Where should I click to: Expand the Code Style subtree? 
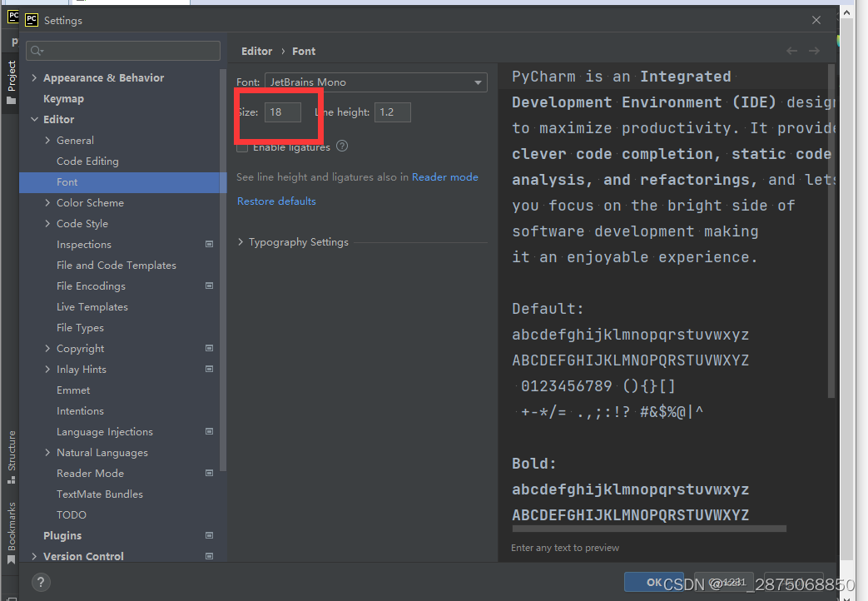coord(47,223)
